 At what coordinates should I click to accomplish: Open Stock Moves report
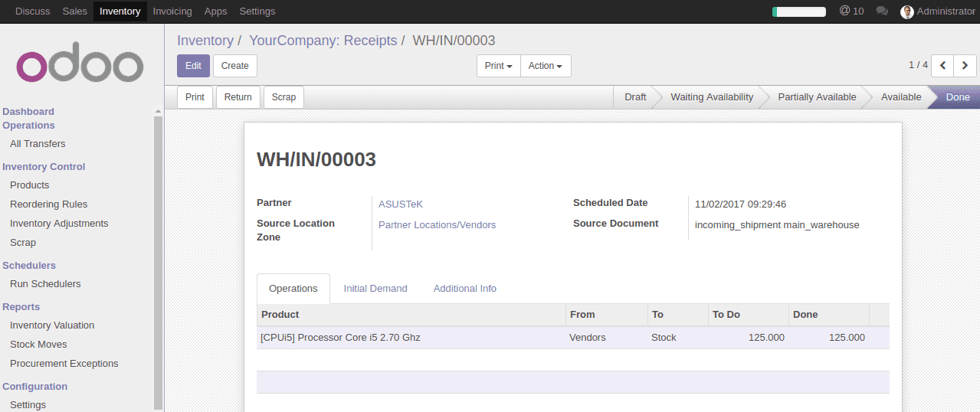tap(38, 345)
